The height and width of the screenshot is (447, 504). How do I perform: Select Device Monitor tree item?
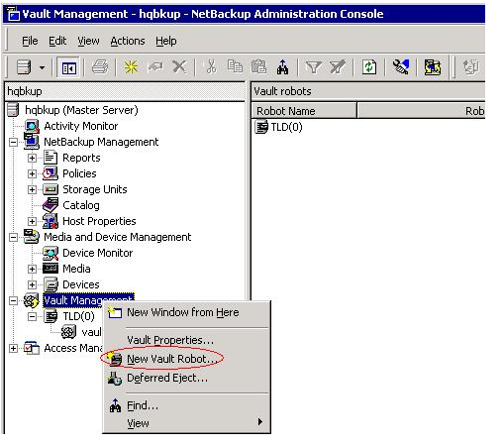[x=97, y=253]
